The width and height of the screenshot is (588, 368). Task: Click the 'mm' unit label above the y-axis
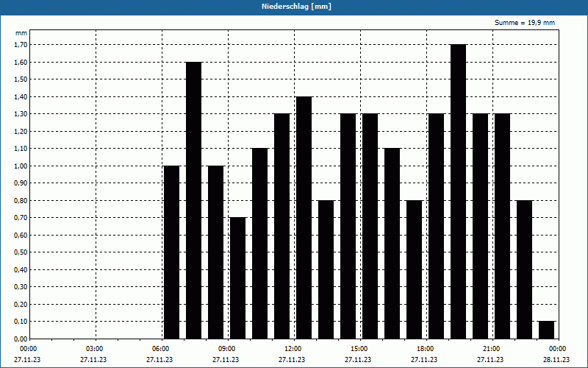tap(21, 33)
